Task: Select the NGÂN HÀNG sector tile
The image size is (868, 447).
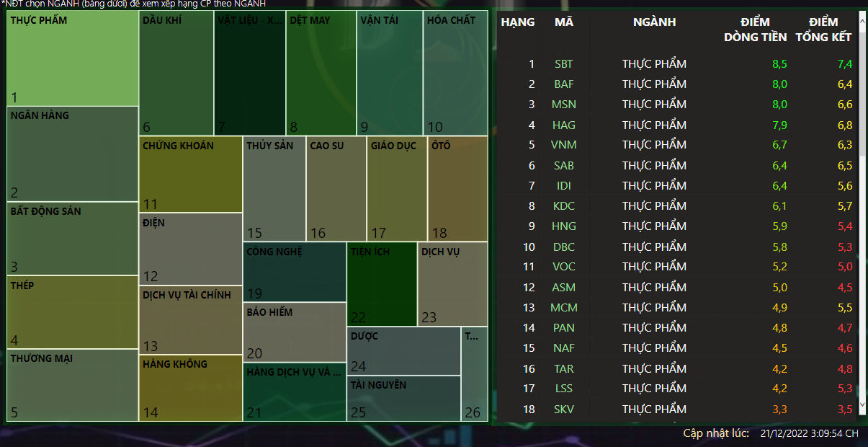Action: pyautogui.click(x=73, y=154)
